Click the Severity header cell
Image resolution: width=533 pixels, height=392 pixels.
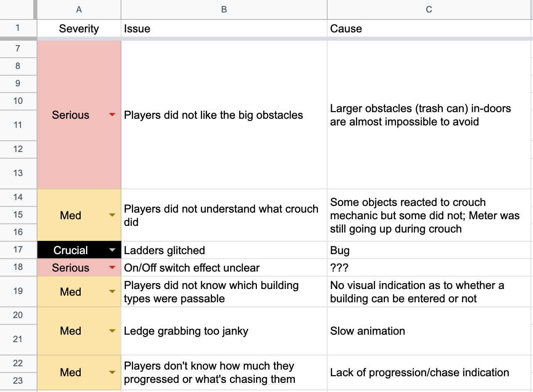79,28
